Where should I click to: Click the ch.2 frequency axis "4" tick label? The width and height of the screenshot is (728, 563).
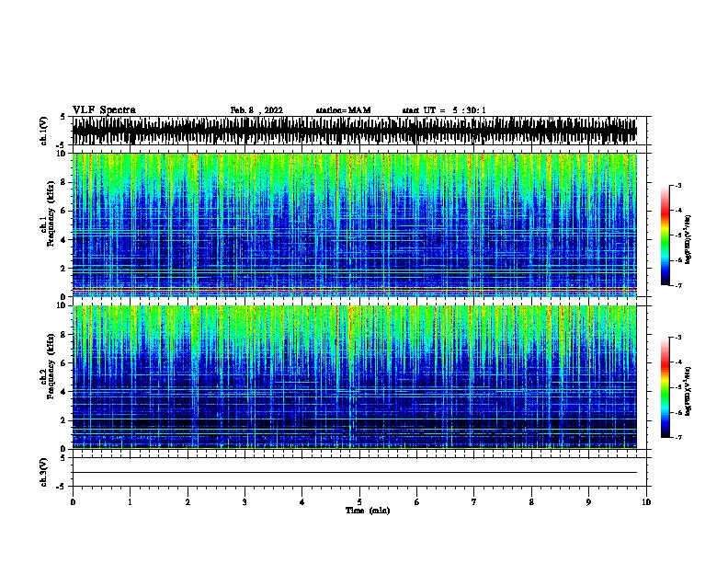63,392
